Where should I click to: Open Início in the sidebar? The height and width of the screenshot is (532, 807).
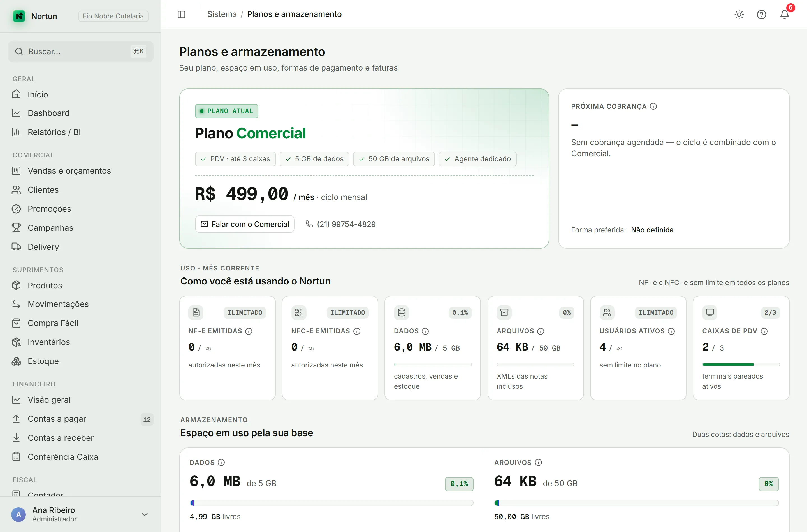pyautogui.click(x=81, y=94)
